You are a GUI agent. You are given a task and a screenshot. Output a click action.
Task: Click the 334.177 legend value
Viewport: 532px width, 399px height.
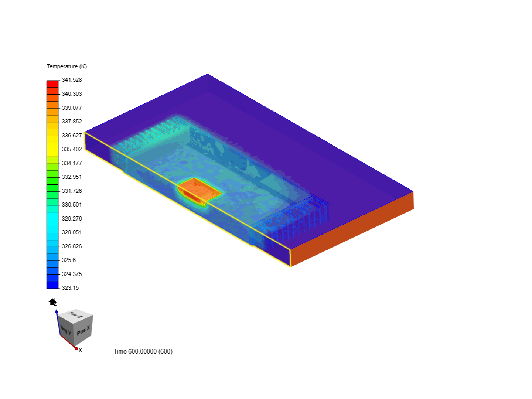click(x=72, y=163)
